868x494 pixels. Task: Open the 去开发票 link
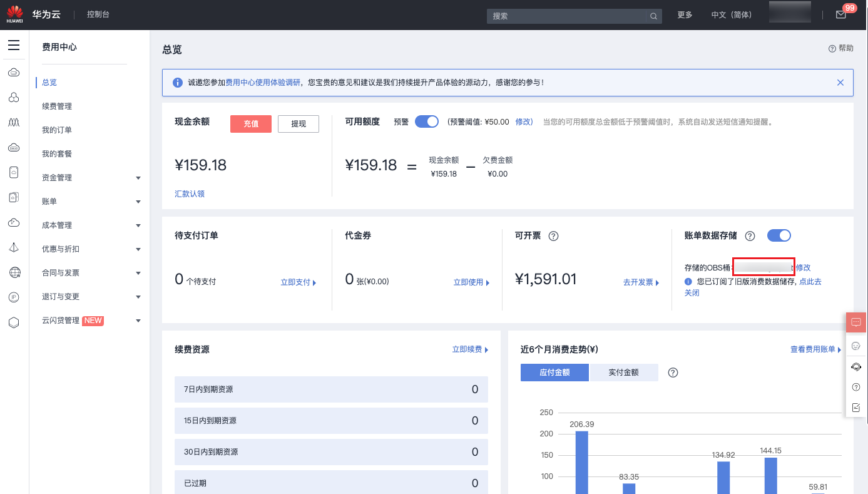point(641,282)
